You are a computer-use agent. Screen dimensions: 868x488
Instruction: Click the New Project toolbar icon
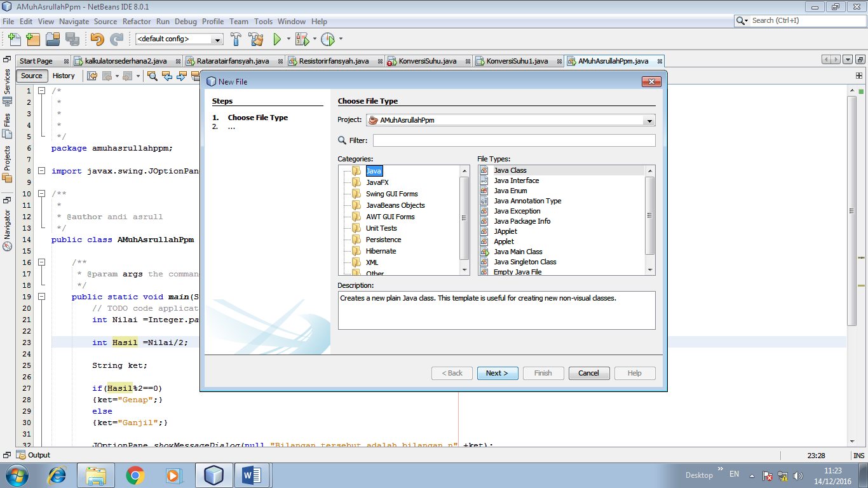coord(33,39)
